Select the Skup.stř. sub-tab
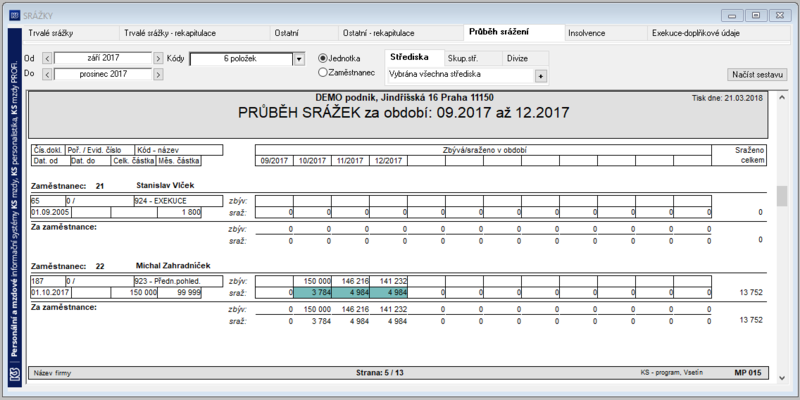The height and width of the screenshot is (400, 800). [x=472, y=58]
